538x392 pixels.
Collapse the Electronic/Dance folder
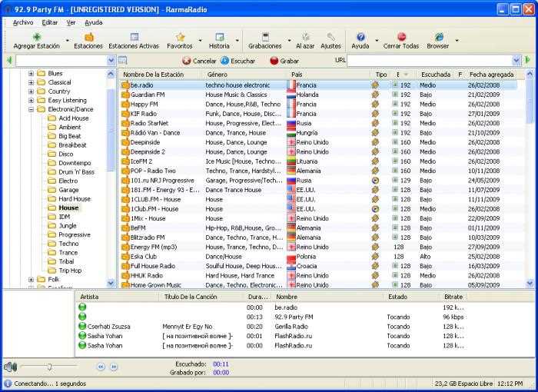[x=31, y=109]
